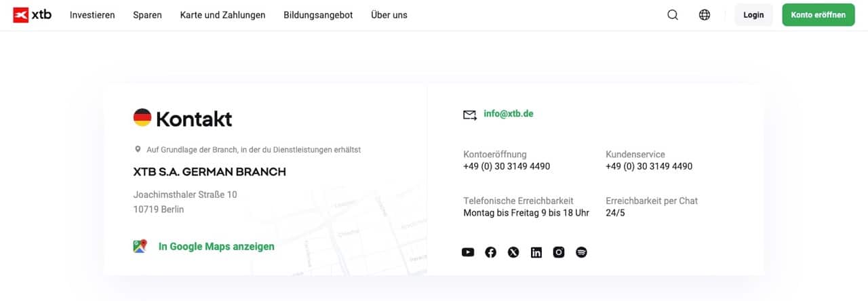Click the 10719 Berlin text
Viewport: 868px width, 301px height.
click(159, 209)
